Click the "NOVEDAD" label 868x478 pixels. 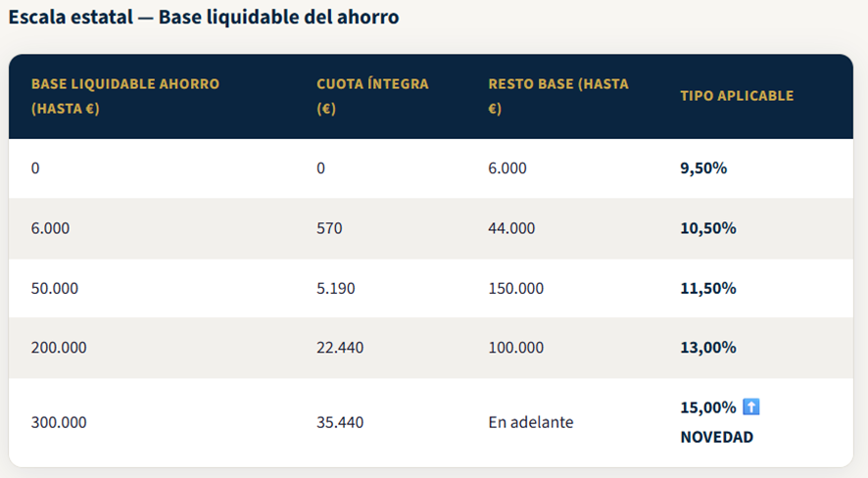717,437
